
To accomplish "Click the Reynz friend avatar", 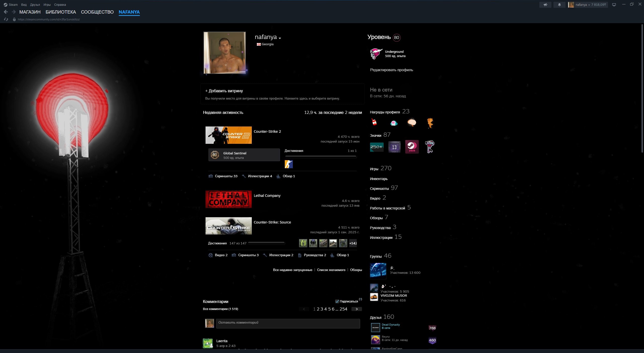I will [375, 340].
